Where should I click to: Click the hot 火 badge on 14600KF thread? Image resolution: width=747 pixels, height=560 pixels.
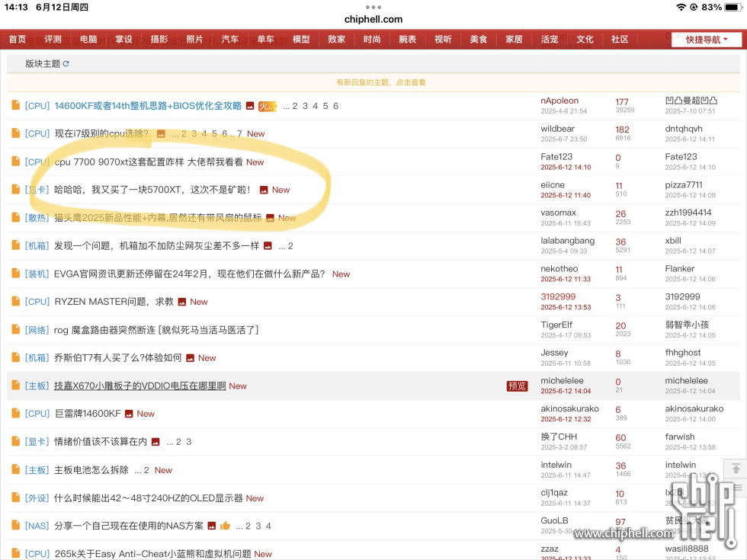click(x=268, y=106)
